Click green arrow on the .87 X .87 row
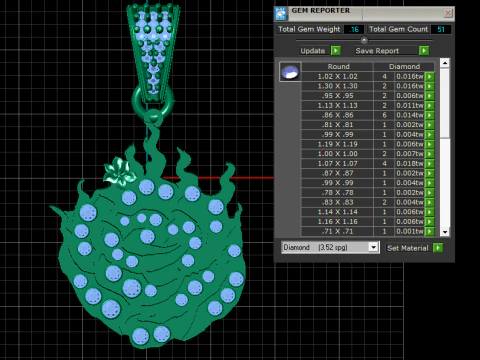This screenshot has width=480, height=360. tap(430, 173)
